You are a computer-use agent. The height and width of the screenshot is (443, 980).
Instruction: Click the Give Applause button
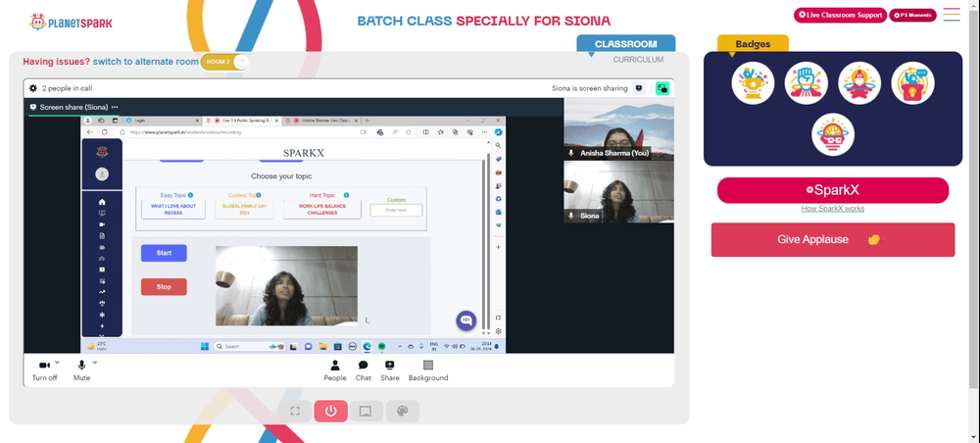(x=832, y=240)
